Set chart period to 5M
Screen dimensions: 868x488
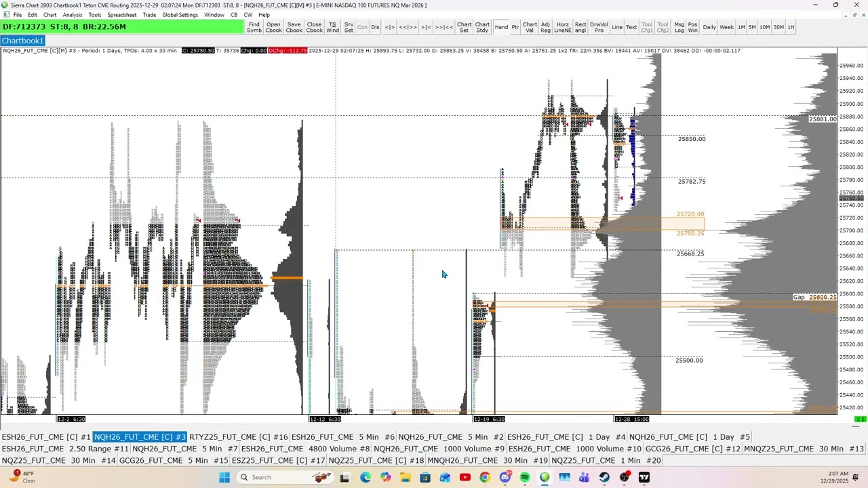(x=752, y=27)
